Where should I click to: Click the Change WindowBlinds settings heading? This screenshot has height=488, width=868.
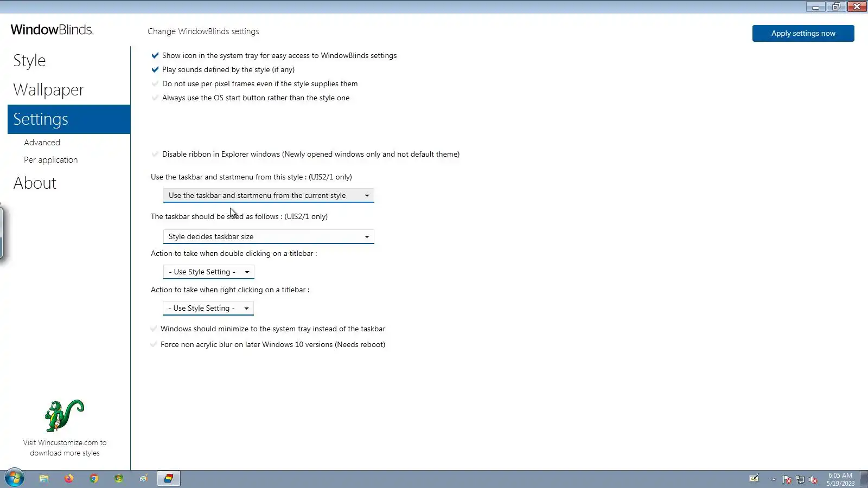click(203, 31)
